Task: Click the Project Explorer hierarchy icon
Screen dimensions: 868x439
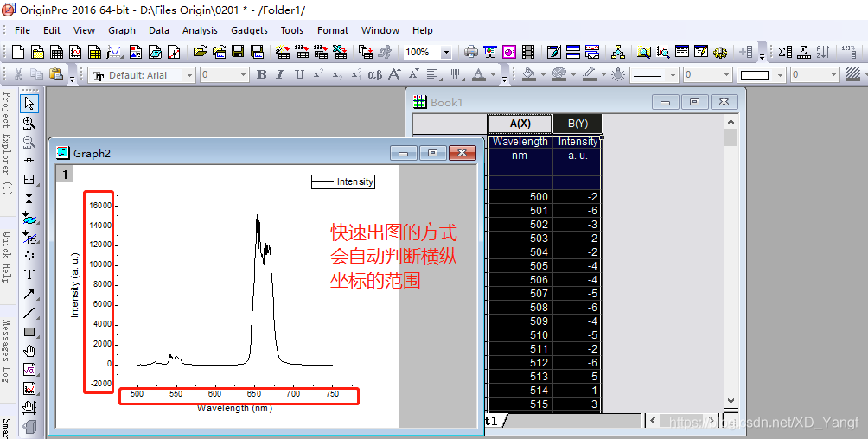Action: 618,52
